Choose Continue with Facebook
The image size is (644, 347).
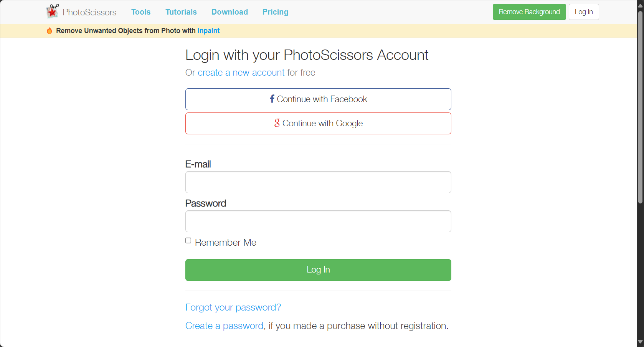click(x=318, y=99)
